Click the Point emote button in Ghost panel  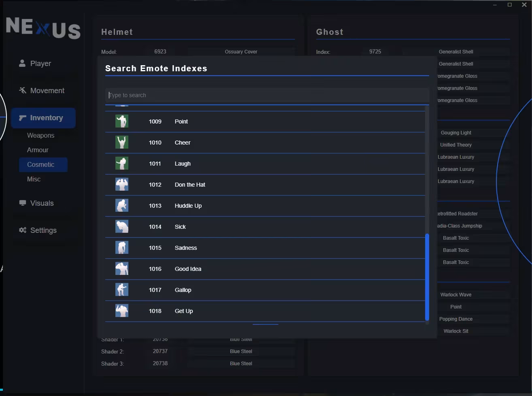pyautogui.click(x=456, y=307)
